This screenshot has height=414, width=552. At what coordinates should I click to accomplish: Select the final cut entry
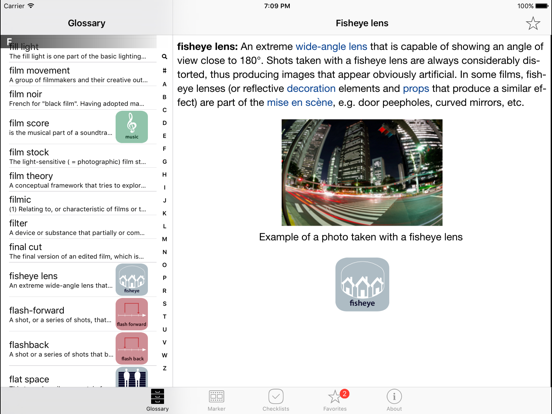79,251
